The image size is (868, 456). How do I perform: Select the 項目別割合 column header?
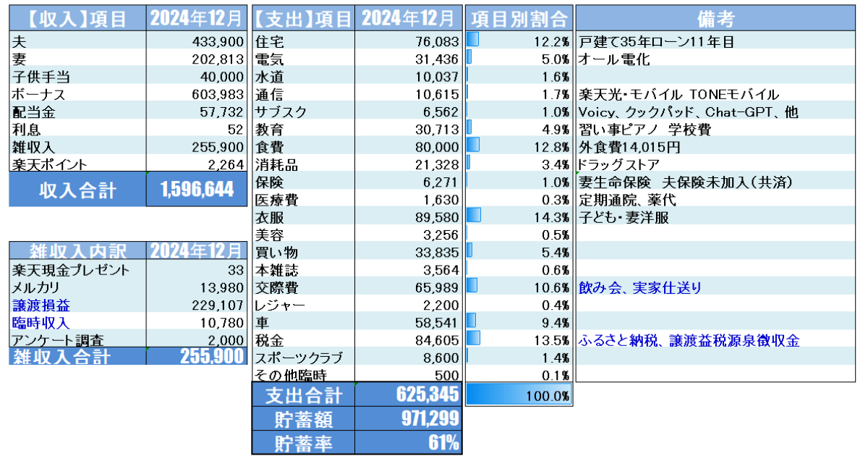point(518,18)
